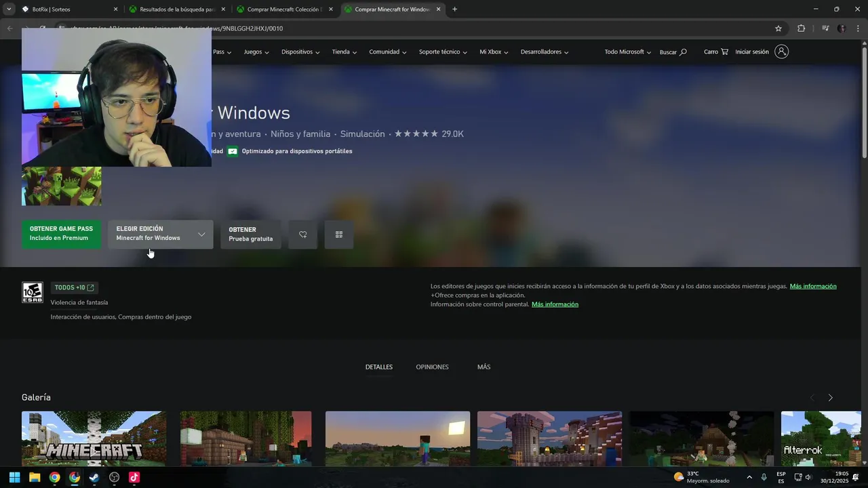The image size is (868, 488).
Task: Open Chrome media control icon
Action: 825,28
